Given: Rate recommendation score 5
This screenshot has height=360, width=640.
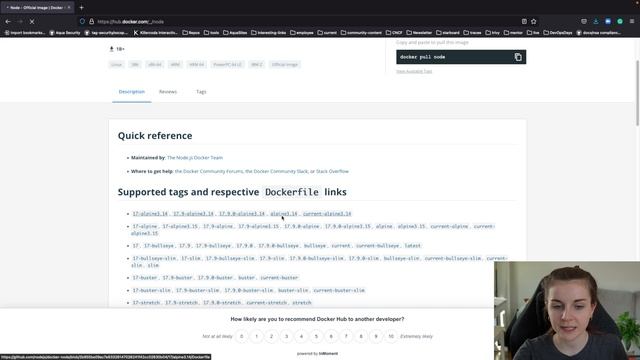Looking at the screenshot, I should coord(316,336).
